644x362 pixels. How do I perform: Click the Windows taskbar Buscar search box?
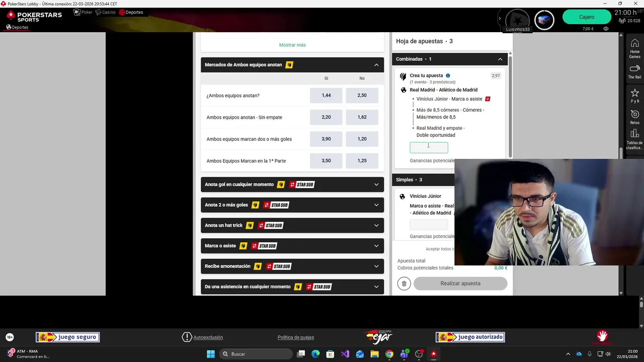(255, 354)
